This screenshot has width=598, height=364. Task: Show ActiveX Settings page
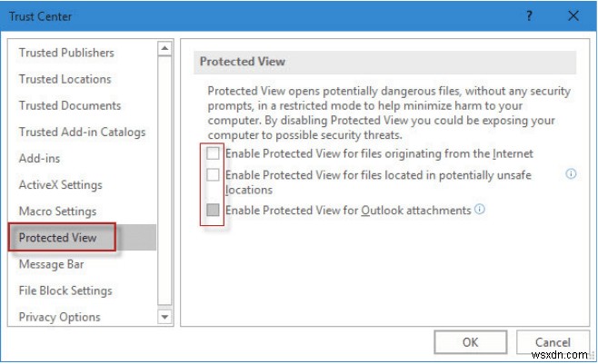pos(60,185)
